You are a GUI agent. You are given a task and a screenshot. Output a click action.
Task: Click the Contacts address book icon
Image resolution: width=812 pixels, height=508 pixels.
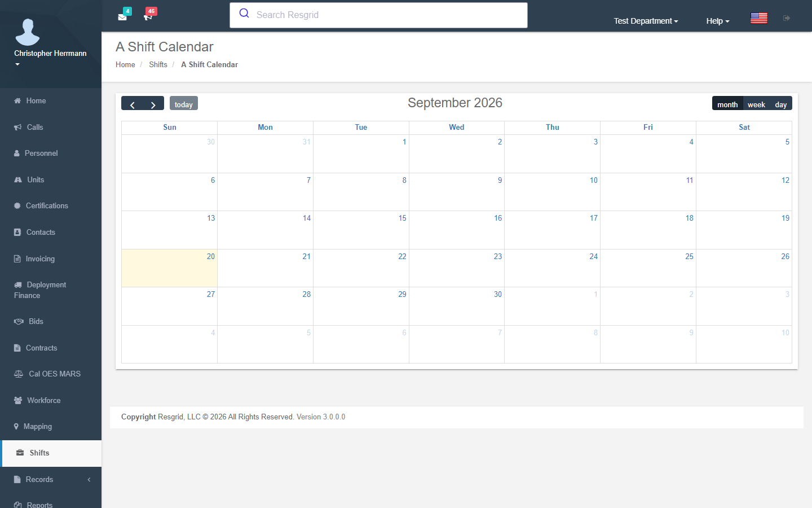click(17, 232)
